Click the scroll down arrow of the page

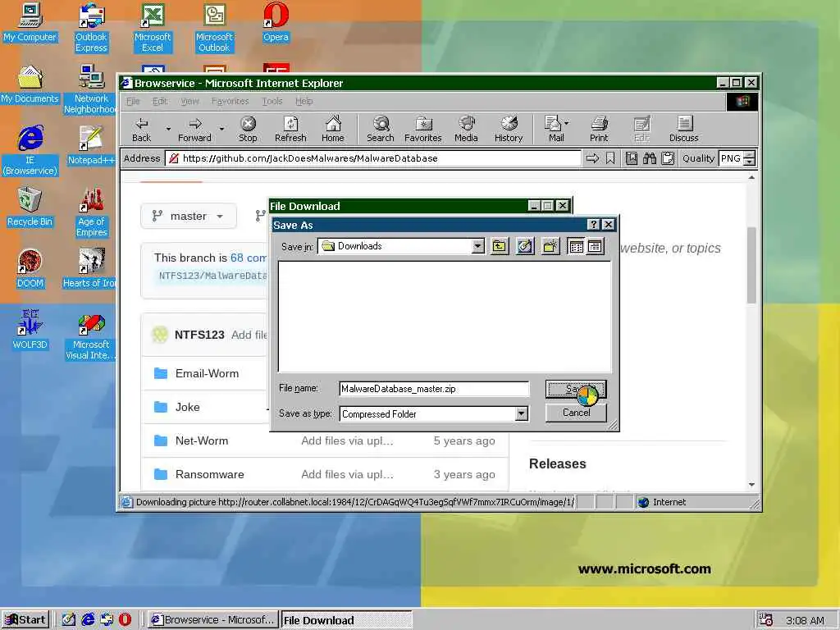(x=751, y=484)
